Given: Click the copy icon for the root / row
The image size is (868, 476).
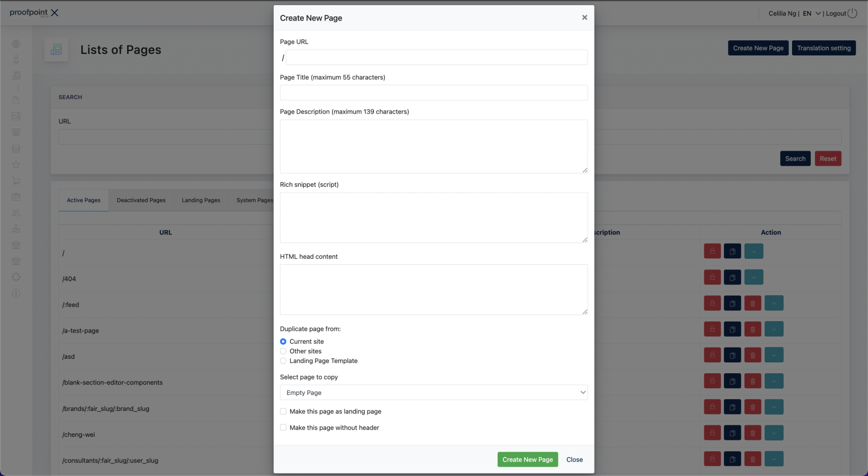Looking at the screenshot, I should 732,251.
